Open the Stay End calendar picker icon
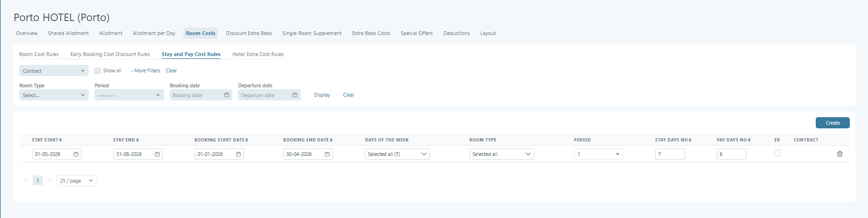This screenshot has width=868, height=218. click(x=157, y=154)
